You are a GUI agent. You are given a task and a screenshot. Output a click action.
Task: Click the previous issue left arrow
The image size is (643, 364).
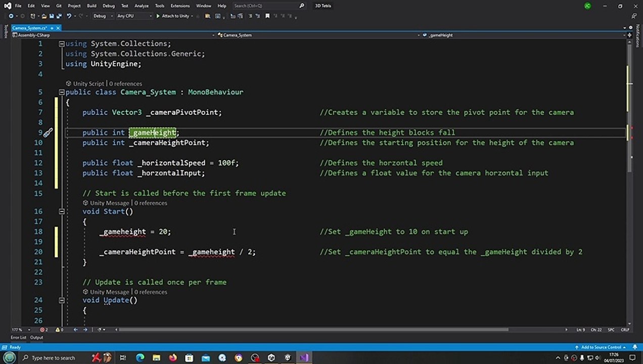(76, 330)
